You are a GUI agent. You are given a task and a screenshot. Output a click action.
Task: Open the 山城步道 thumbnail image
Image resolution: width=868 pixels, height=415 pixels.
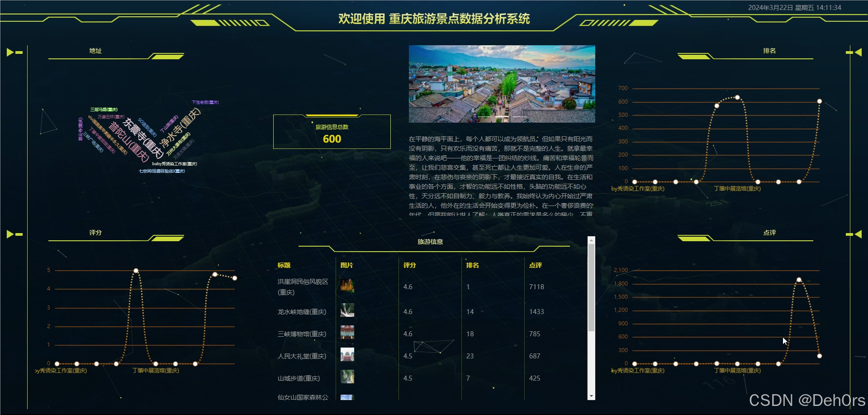(347, 377)
